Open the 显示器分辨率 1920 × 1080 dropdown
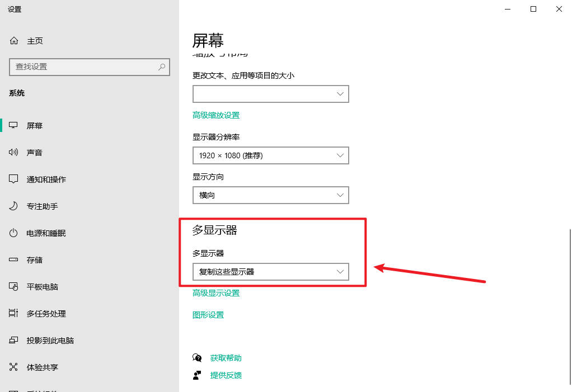572x392 pixels. pos(271,155)
